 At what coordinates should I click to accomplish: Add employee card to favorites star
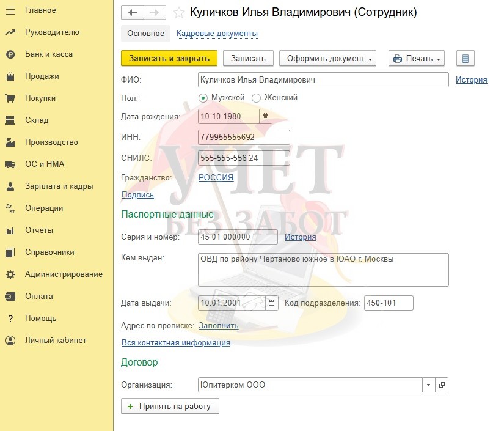(179, 13)
